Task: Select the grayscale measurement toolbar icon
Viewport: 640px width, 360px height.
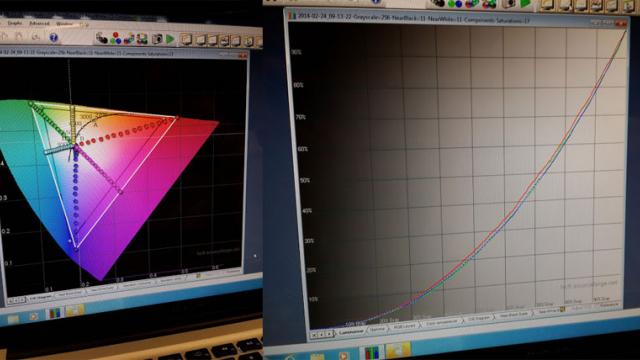Action: [101, 38]
